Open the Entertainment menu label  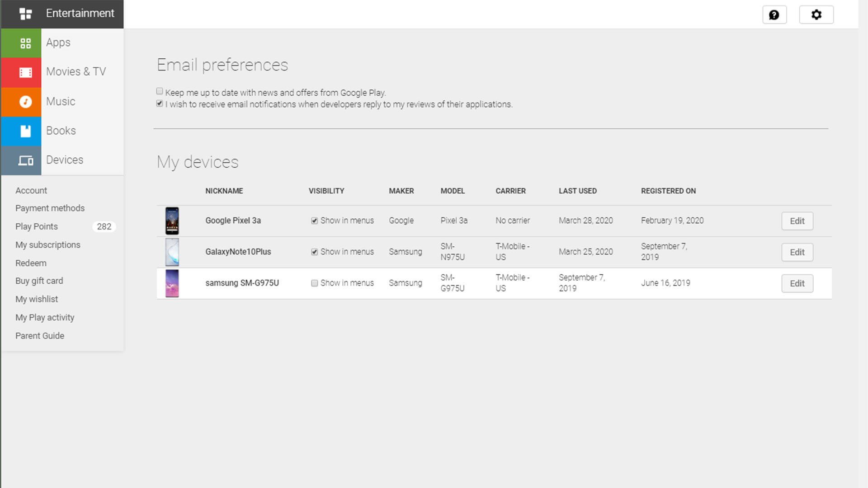[x=80, y=13]
